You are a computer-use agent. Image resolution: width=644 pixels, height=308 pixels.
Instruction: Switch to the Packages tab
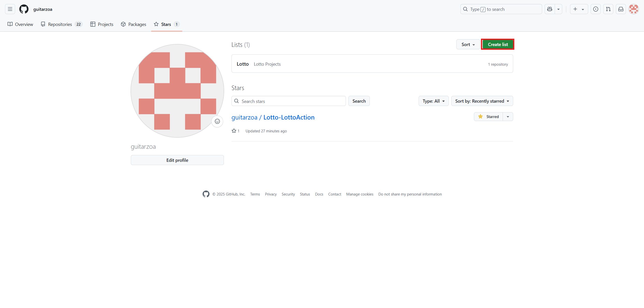(x=134, y=24)
